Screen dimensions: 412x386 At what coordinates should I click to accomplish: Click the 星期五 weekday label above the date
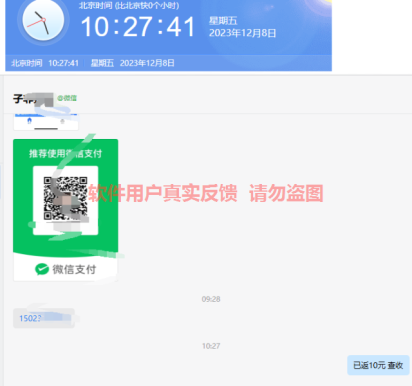(x=223, y=21)
